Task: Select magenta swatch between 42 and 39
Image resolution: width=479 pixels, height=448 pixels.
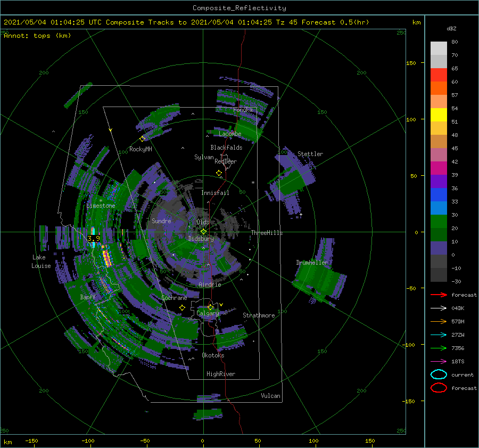Action: coord(439,168)
